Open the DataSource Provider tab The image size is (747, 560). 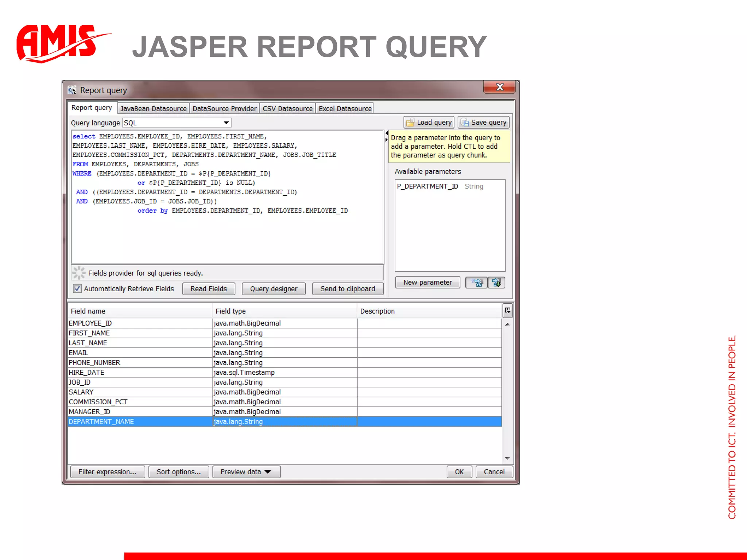[x=225, y=109]
